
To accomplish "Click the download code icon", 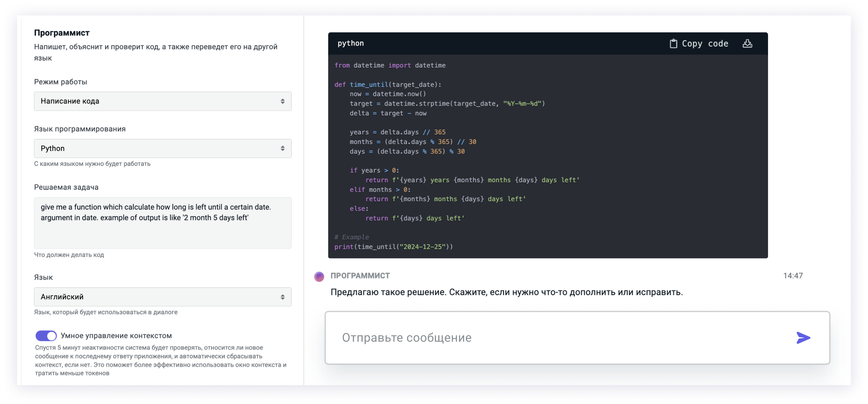I will point(747,44).
